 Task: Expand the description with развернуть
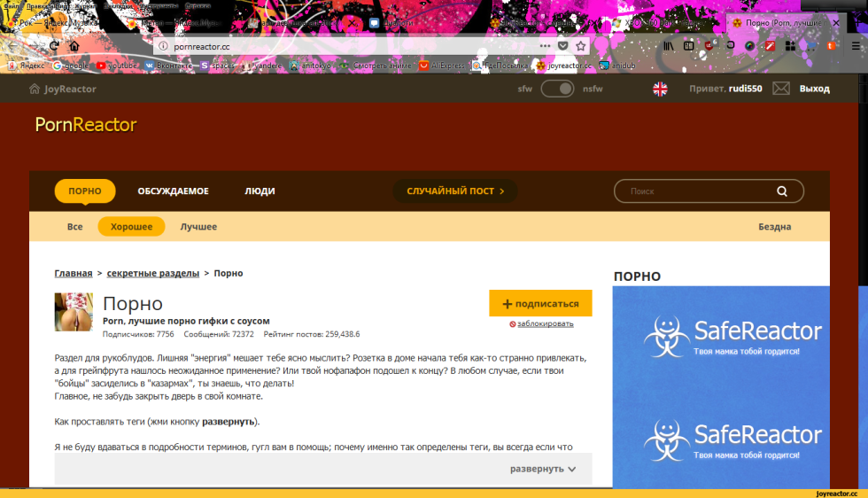pos(543,468)
